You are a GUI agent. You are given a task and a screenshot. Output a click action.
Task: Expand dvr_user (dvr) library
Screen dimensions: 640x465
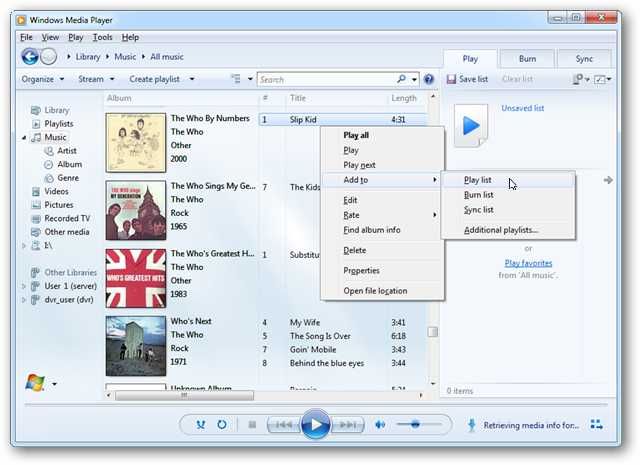pyautogui.click(x=24, y=300)
